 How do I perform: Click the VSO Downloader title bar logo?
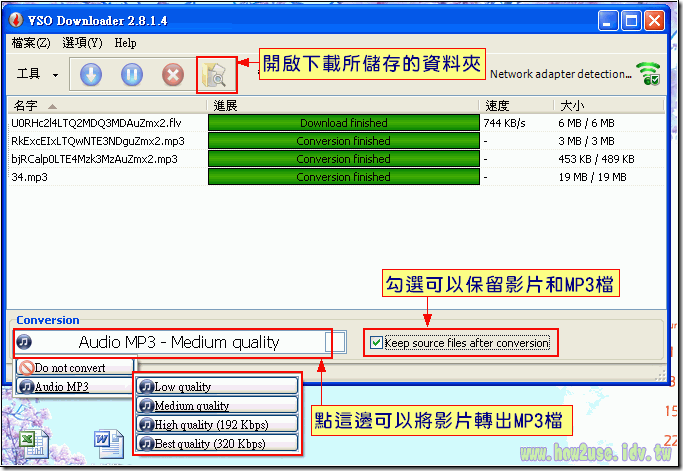point(16,20)
